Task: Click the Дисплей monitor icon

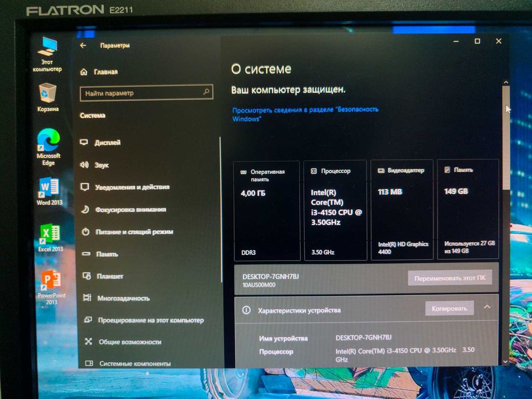Action: coord(84,142)
